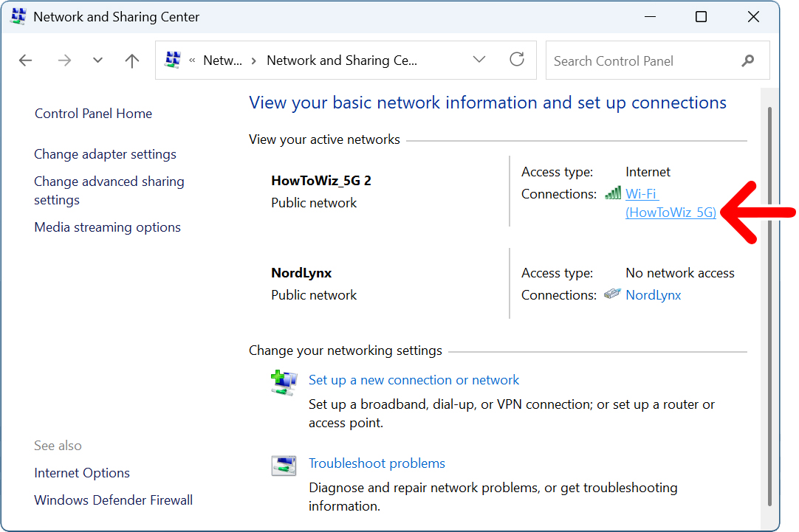Open the NordLynx connection link
Screen dimensions: 799x532
click(x=653, y=294)
